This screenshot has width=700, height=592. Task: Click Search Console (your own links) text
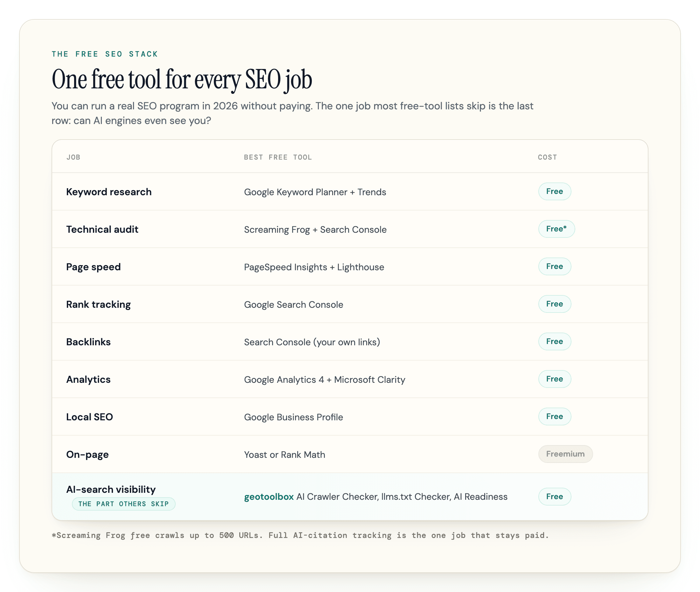(312, 342)
